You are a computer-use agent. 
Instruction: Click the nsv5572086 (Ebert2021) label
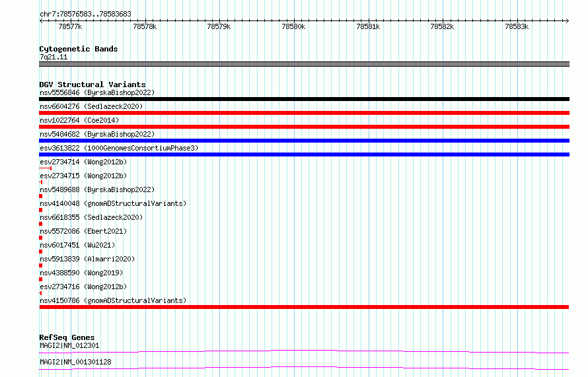click(x=83, y=231)
